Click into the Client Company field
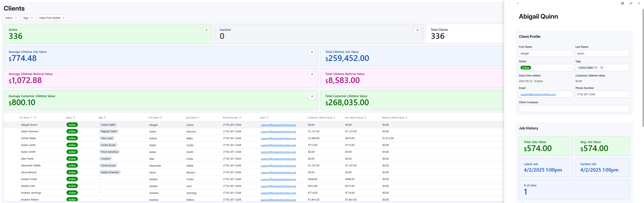The height and width of the screenshot is (203, 644). tap(574, 109)
